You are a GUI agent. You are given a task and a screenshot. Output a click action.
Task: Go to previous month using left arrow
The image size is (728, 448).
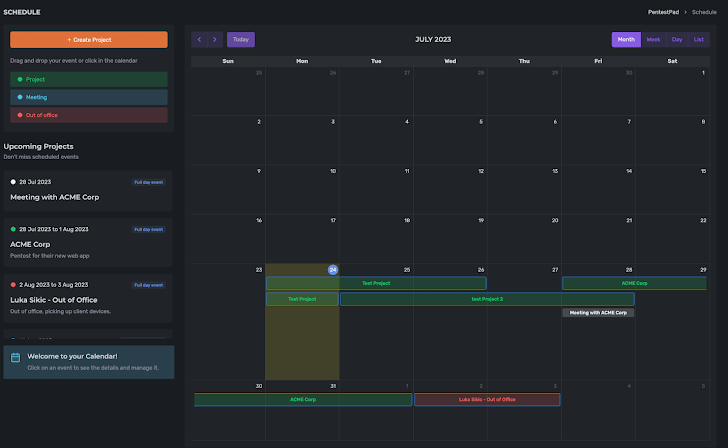[x=199, y=40]
